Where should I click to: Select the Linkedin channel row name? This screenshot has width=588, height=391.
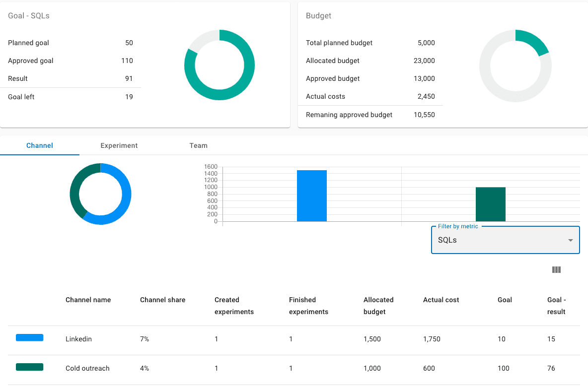tap(79, 339)
